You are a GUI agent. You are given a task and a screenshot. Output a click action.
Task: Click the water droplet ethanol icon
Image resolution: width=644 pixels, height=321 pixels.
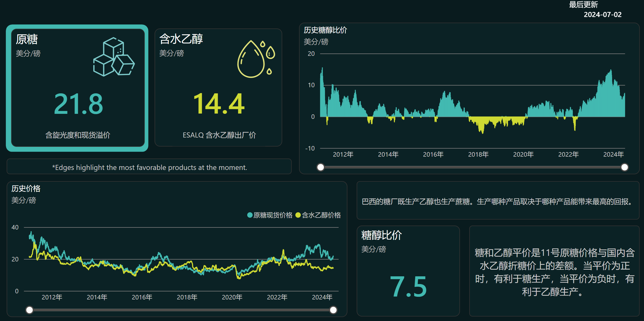tap(255, 59)
